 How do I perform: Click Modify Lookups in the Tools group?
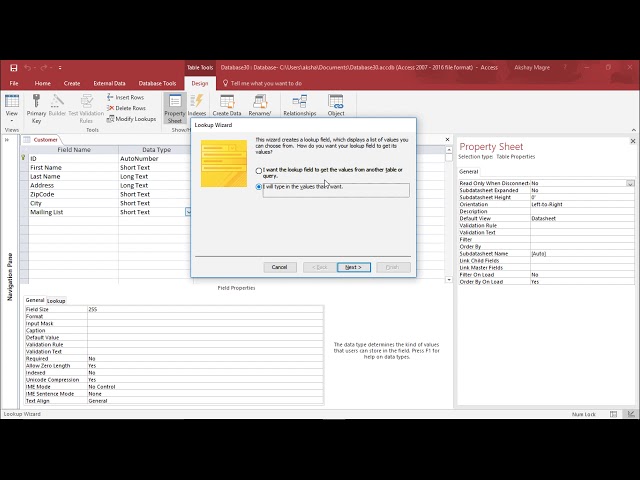pyautogui.click(x=131, y=119)
